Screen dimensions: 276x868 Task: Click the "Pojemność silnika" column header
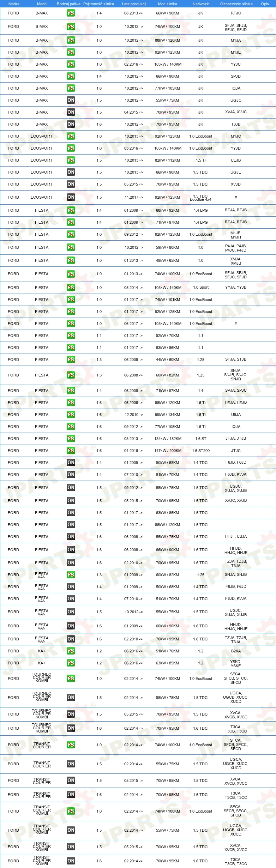coord(98,4)
